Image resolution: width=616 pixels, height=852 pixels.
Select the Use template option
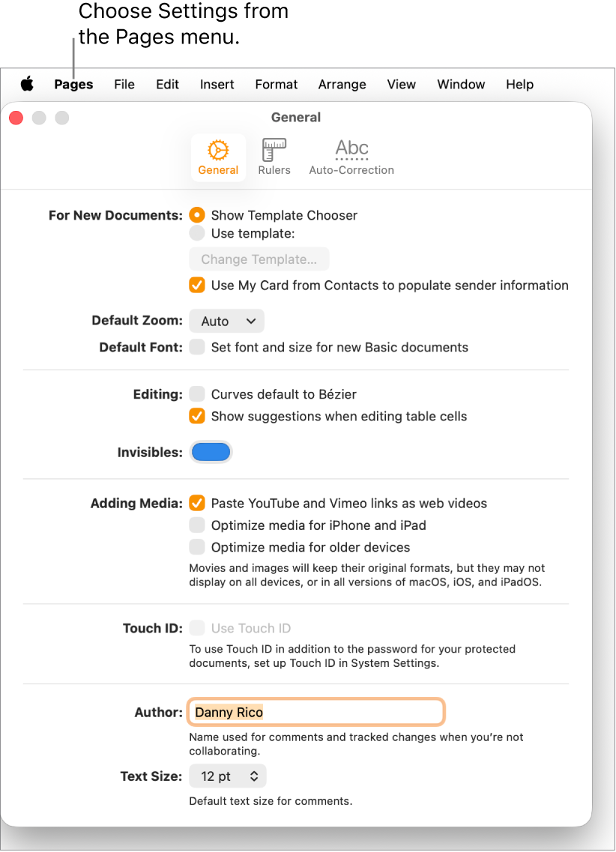(x=196, y=233)
